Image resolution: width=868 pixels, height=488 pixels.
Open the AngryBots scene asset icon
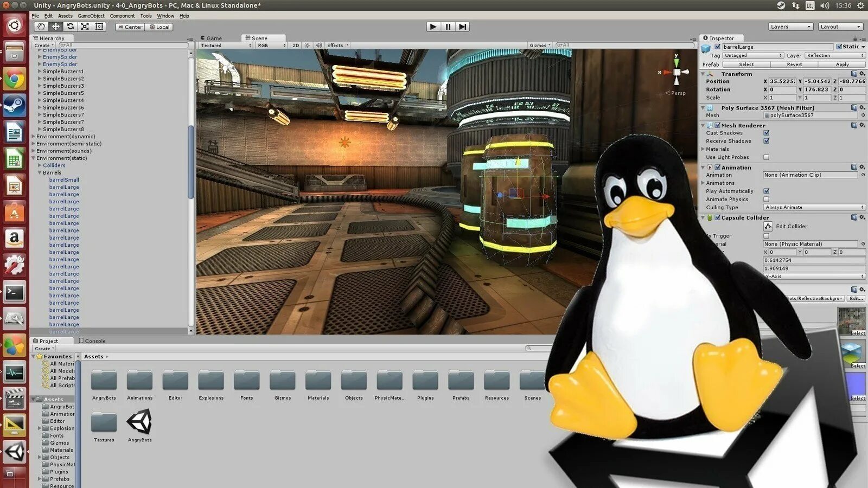pyautogui.click(x=139, y=422)
